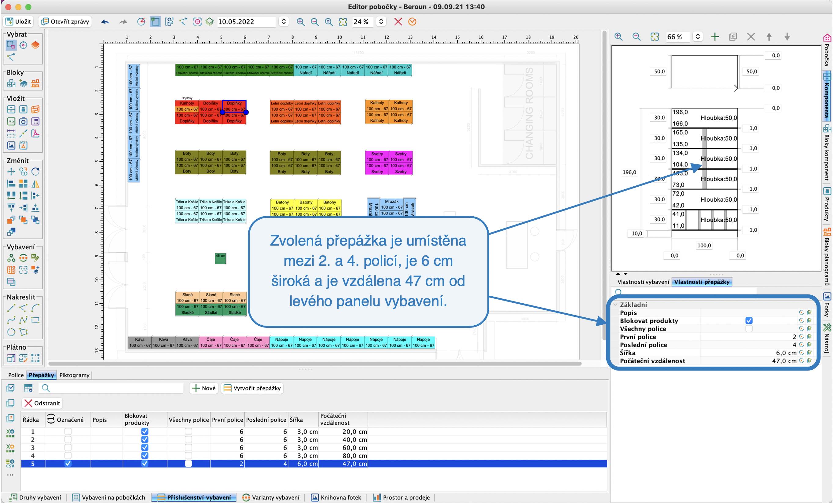Open messages via Otevřít zprávy

point(65,22)
